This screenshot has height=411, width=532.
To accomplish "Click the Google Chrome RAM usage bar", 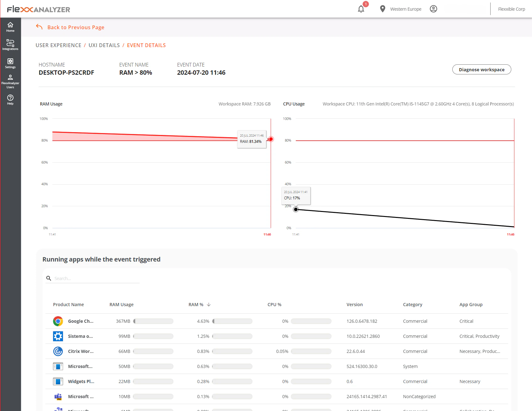I will tap(153, 321).
